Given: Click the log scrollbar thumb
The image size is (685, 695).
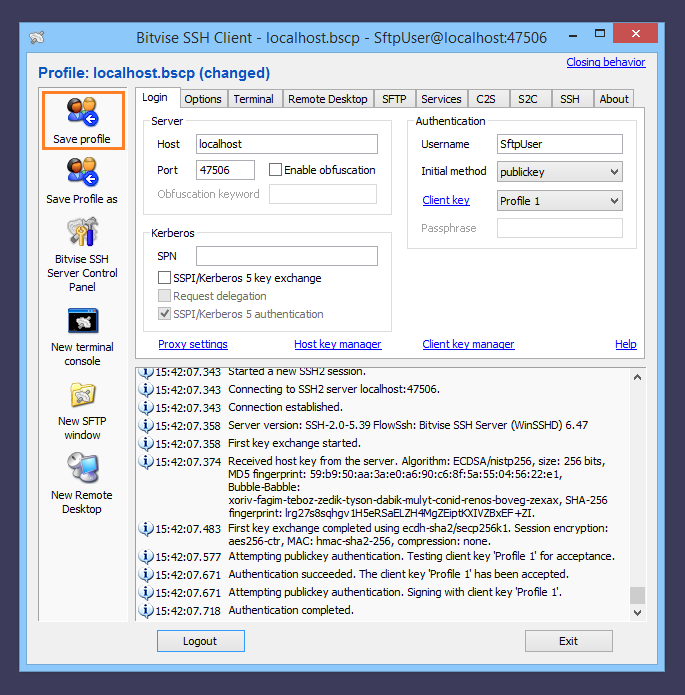Looking at the screenshot, I should point(638,595).
